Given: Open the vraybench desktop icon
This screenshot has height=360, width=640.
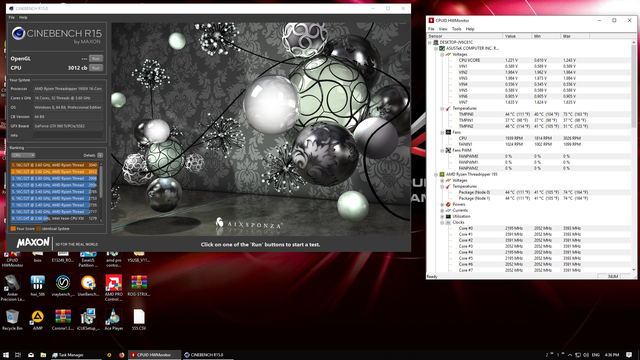Looking at the screenshot, I should (x=63, y=285).
